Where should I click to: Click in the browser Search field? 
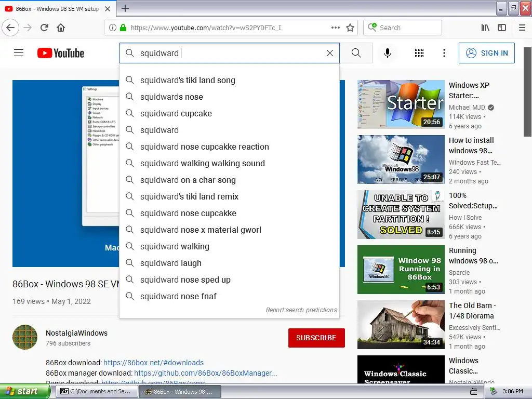(x=403, y=28)
